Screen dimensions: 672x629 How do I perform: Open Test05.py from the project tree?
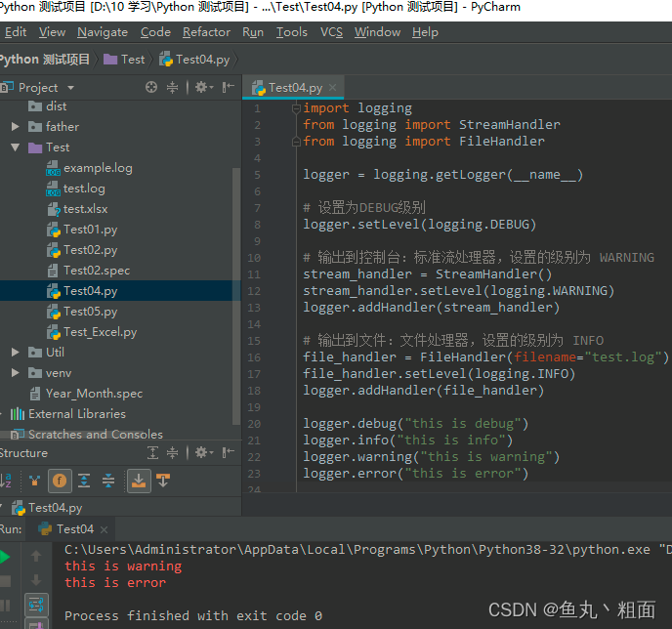(82, 312)
